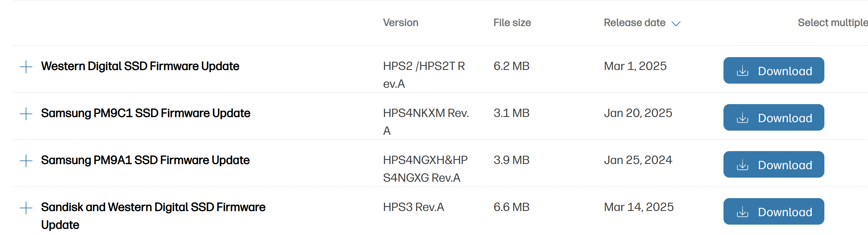Open Samsung PM9A1 SSD Firmware Update title
This screenshot has height=235, width=868.
pyautogui.click(x=145, y=160)
